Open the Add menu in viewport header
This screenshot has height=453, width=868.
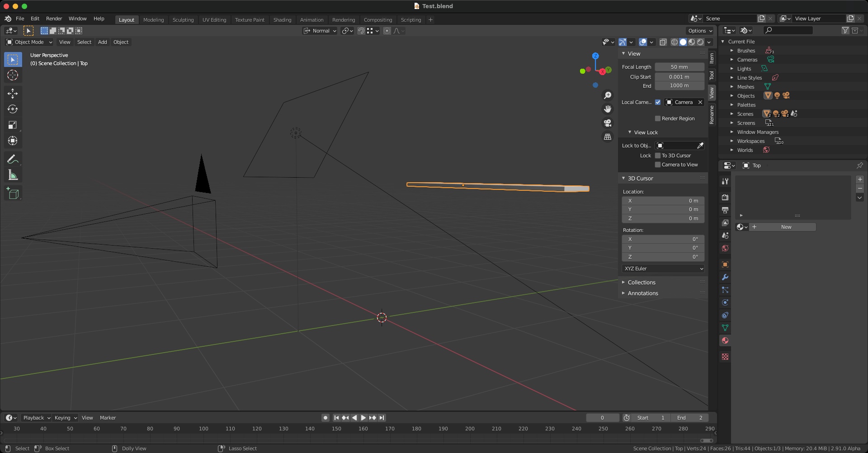(x=103, y=42)
